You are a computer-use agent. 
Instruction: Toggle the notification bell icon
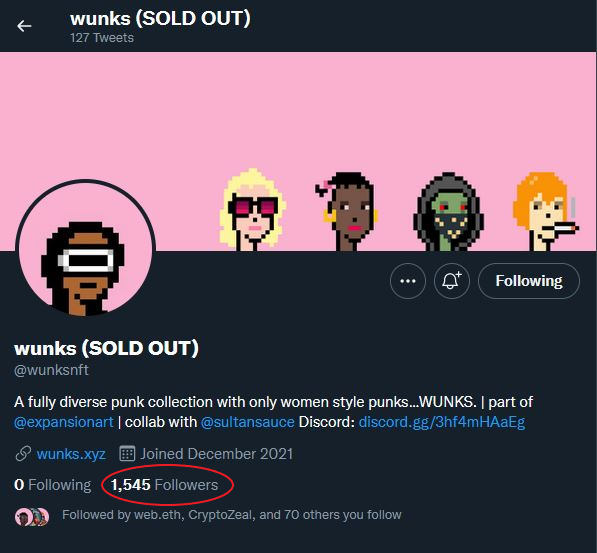click(x=452, y=281)
